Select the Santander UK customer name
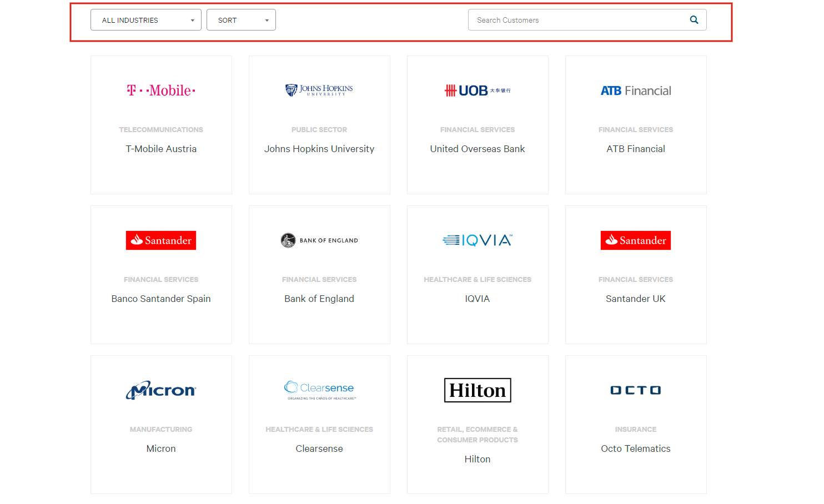 636,299
